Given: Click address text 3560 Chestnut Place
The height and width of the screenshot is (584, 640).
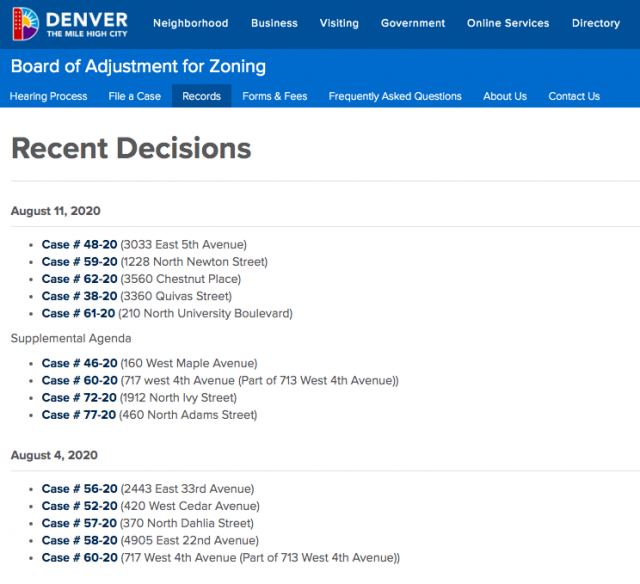Looking at the screenshot, I should tap(181, 279).
